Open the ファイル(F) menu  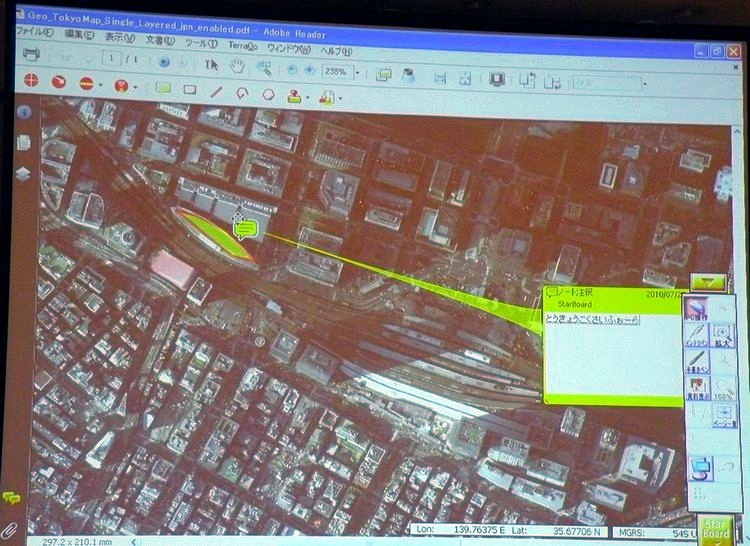[34, 32]
